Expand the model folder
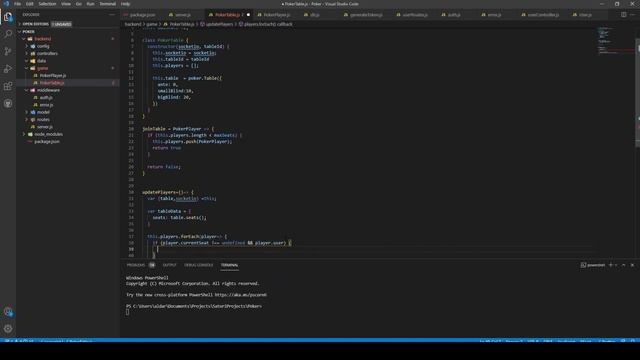This screenshot has width=640, height=360. coord(43,112)
